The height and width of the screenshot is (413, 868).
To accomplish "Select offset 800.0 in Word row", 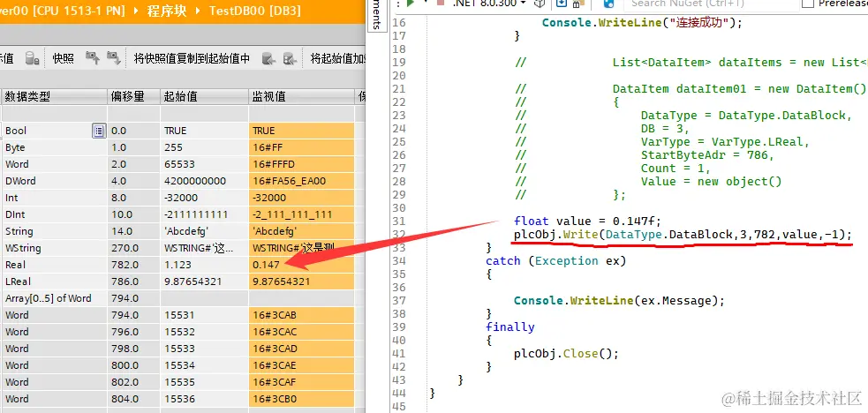I will [x=134, y=364].
